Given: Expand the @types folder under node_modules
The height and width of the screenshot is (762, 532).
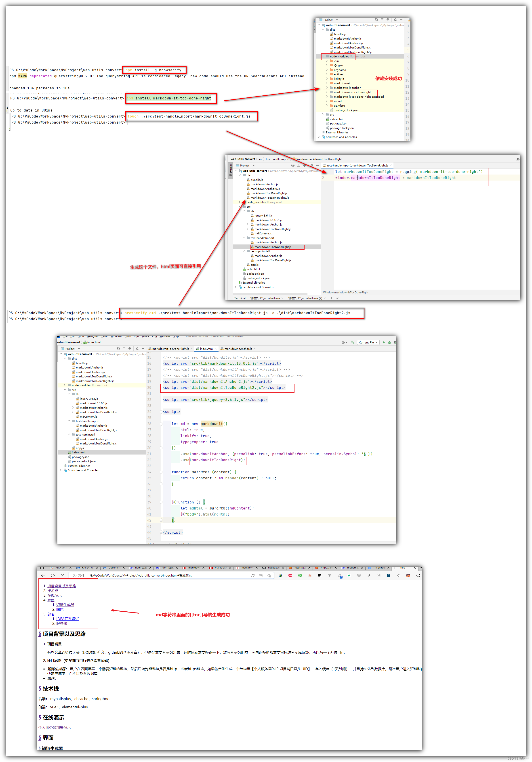Looking at the screenshot, I should [327, 65].
